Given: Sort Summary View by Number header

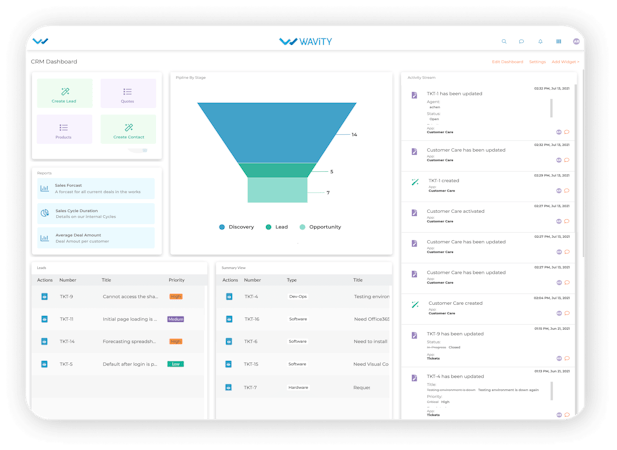Looking at the screenshot, I should (252, 280).
